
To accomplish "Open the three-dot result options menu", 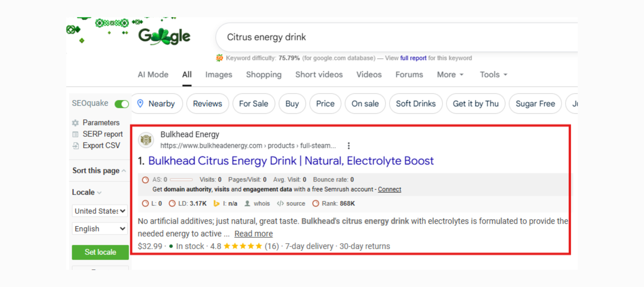I will pyautogui.click(x=349, y=146).
